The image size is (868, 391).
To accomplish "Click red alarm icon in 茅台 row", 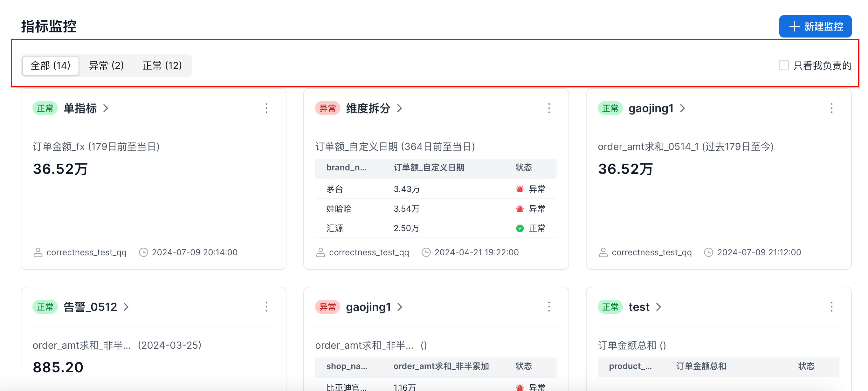I will 520,189.
